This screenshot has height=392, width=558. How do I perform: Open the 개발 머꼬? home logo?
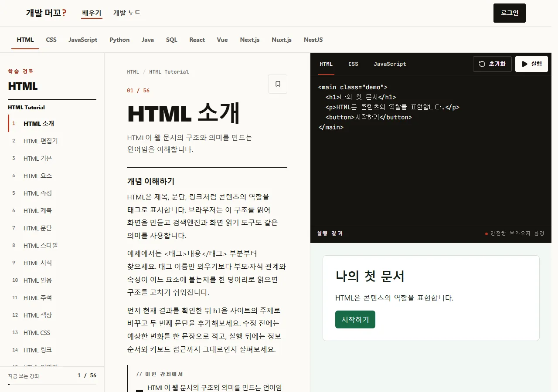46,13
